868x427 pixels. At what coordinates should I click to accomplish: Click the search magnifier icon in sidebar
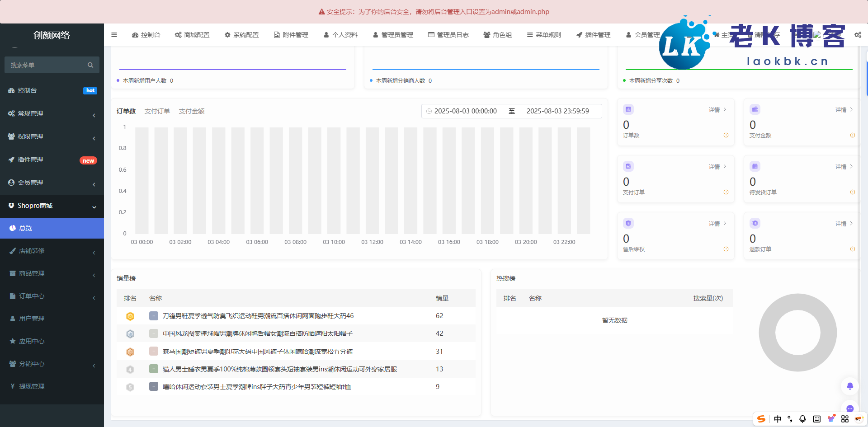point(90,65)
